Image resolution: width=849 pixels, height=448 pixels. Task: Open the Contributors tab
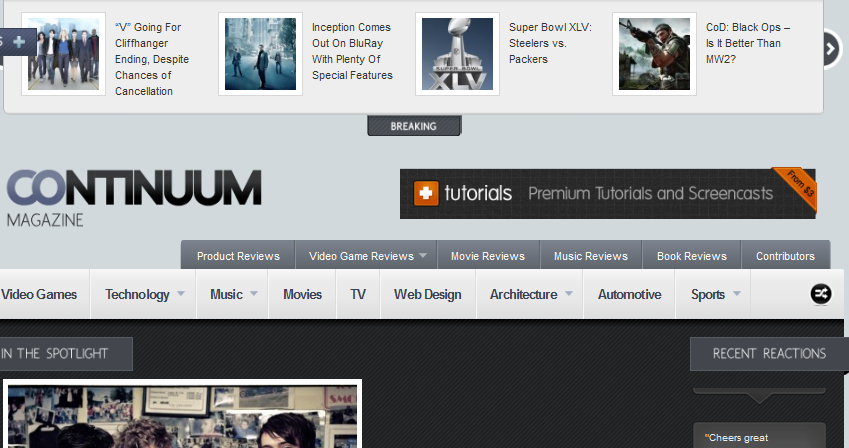click(785, 256)
